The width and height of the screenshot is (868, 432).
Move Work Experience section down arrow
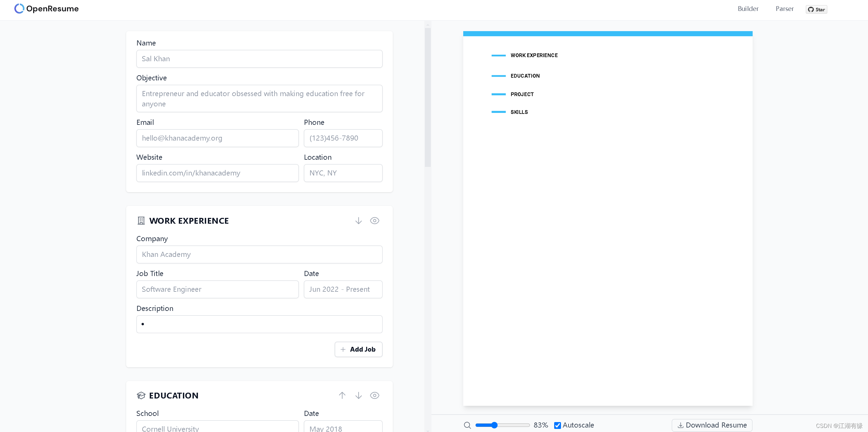click(x=358, y=221)
